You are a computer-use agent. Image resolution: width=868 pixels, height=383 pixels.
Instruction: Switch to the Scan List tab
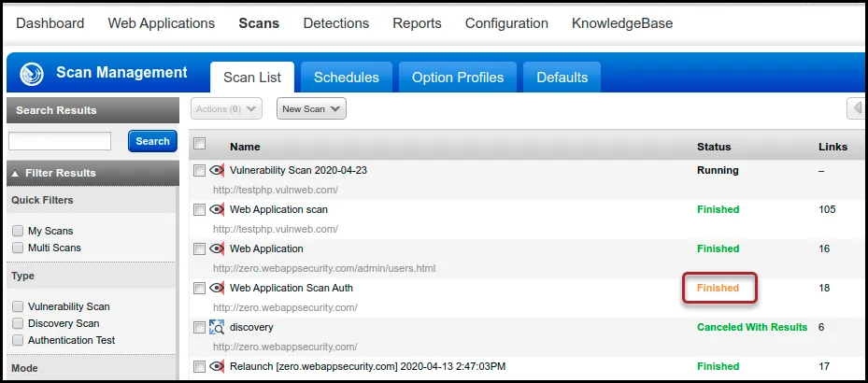pyautogui.click(x=252, y=77)
